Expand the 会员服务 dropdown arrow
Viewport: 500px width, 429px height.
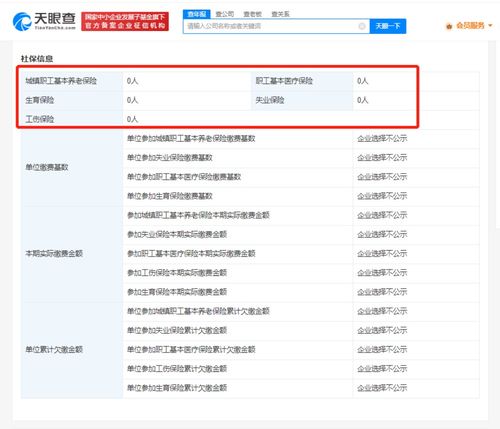pos(490,26)
